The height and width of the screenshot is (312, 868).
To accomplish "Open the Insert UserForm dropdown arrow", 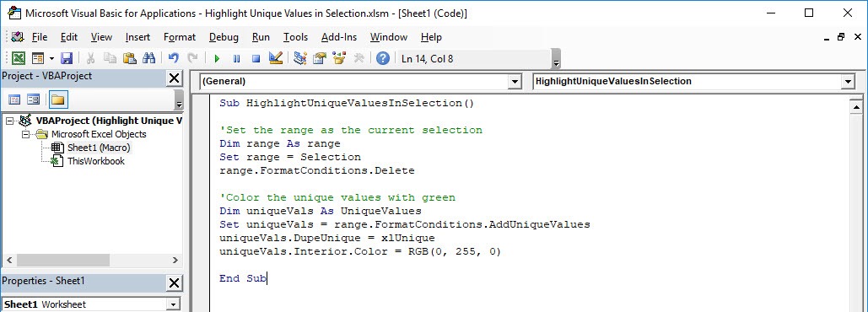I will tap(51, 59).
